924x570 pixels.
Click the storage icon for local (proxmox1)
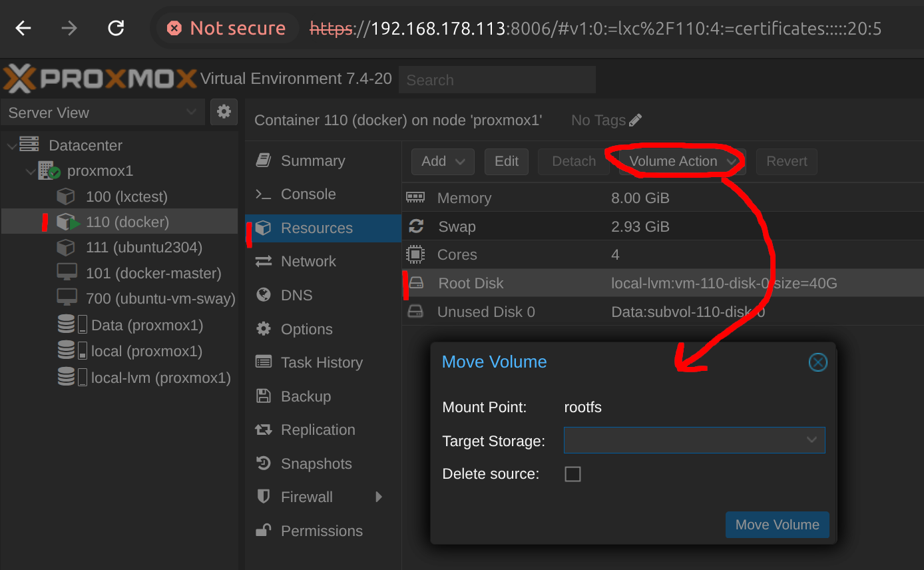[x=72, y=351]
